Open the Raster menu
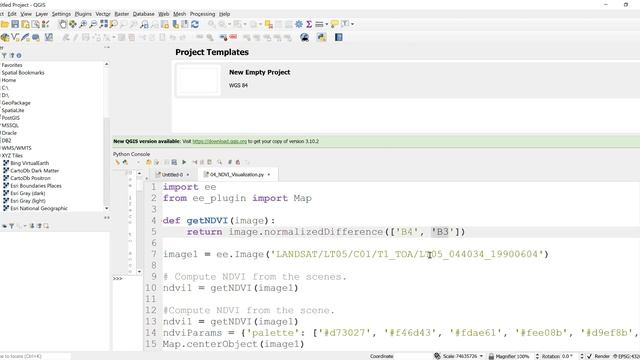 pyautogui.click(x=122, y=14)
